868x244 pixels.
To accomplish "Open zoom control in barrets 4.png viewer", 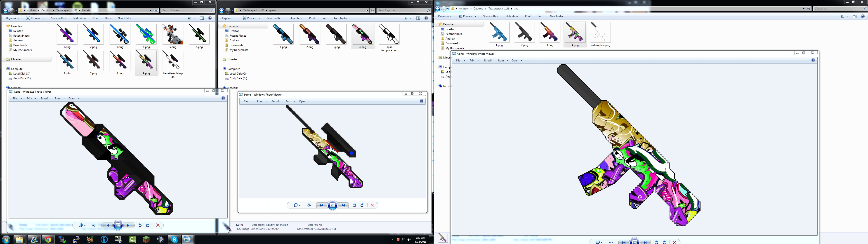I will [x=82, y=225].
